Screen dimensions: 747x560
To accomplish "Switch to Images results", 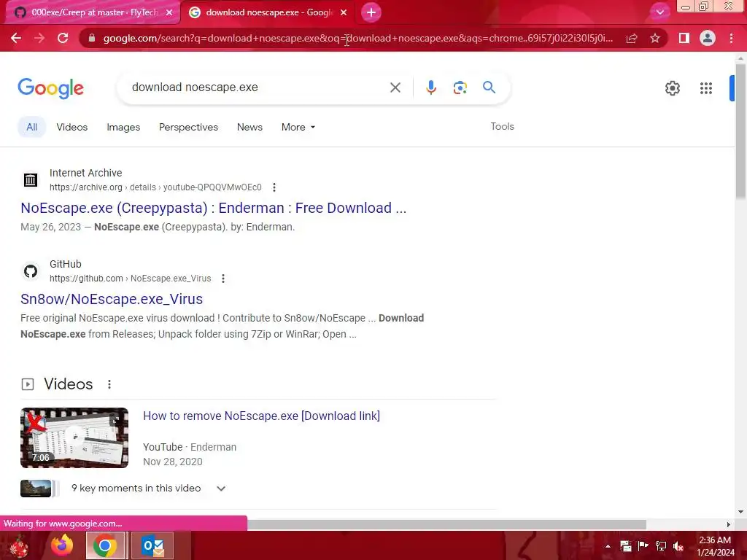I will point(123,127).
